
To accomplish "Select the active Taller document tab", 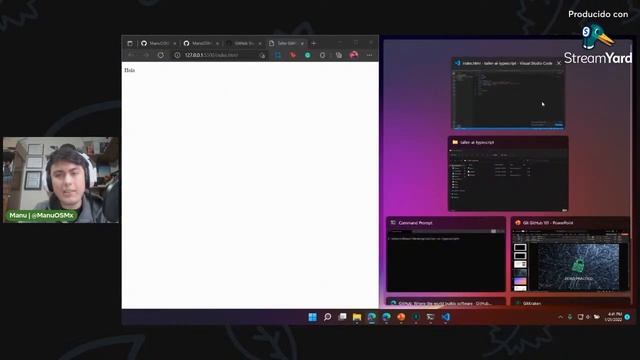I will click(286, 43).
